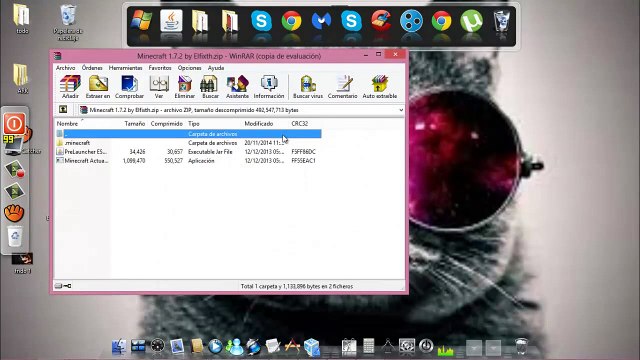Select the PreLauncher ES jar file

click(188, 152)
